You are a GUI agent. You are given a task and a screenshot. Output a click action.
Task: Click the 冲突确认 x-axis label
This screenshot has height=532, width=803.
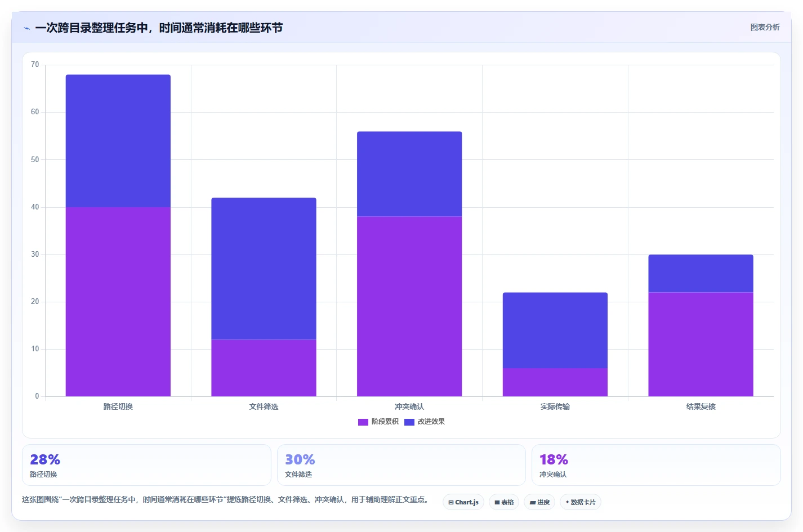(x=409, y=406)
